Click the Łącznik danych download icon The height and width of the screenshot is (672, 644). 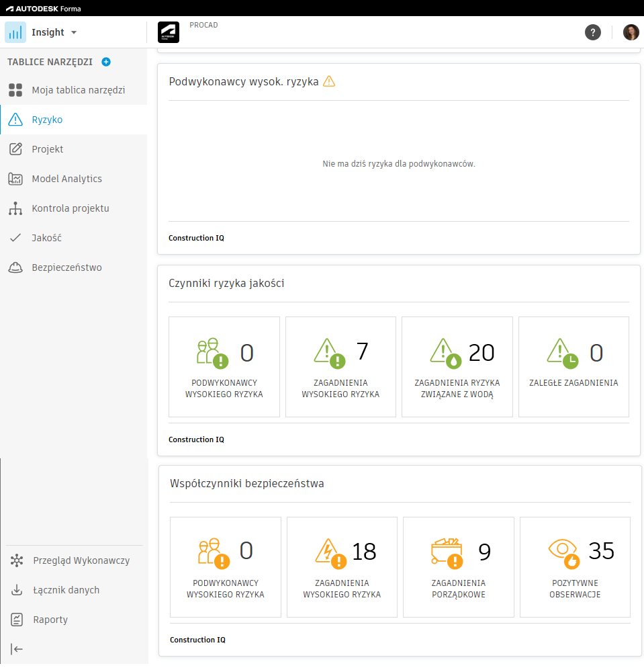(17, 590)
